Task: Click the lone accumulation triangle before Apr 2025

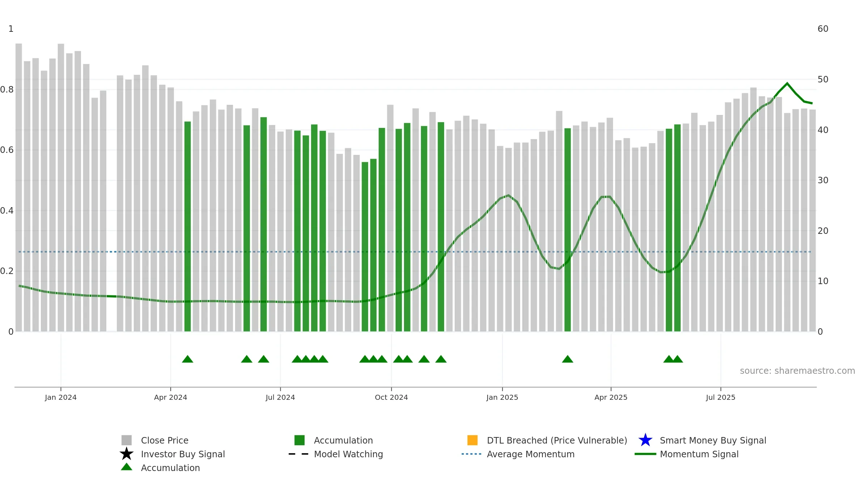Action: click(x=567, y=359)
